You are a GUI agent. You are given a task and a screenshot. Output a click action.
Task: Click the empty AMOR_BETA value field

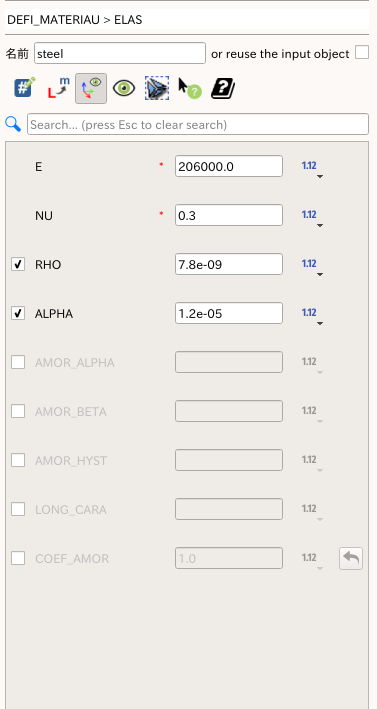pos(229,411)
